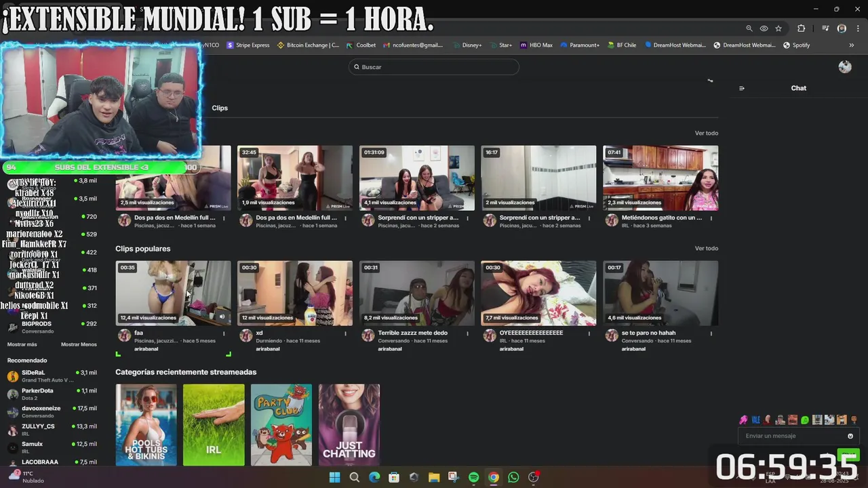Open the 07:41 video thumbnail
This screenshot has height=488, width=868.
coord(660,178)
